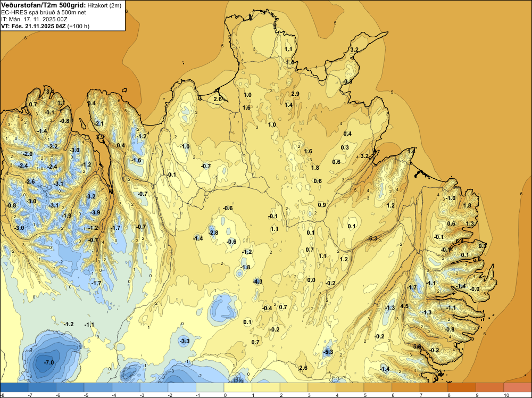Click the 0.0 temperature value
The width and height of the screenshot is (532, 398).
[311, 280]
